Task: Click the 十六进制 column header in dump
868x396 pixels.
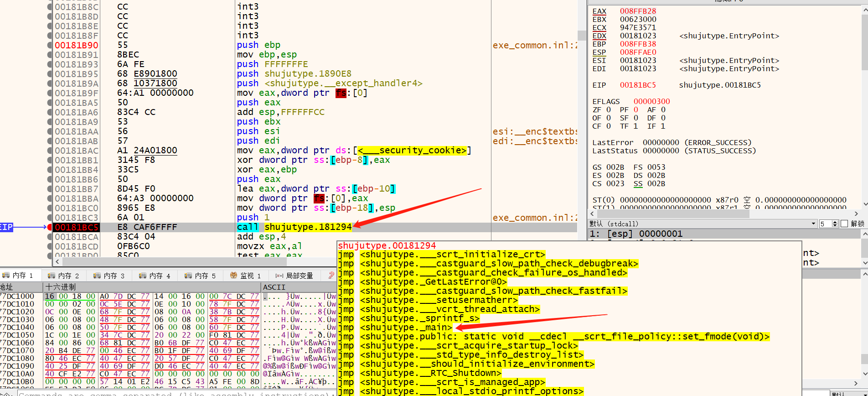Action: click(152, 287)
